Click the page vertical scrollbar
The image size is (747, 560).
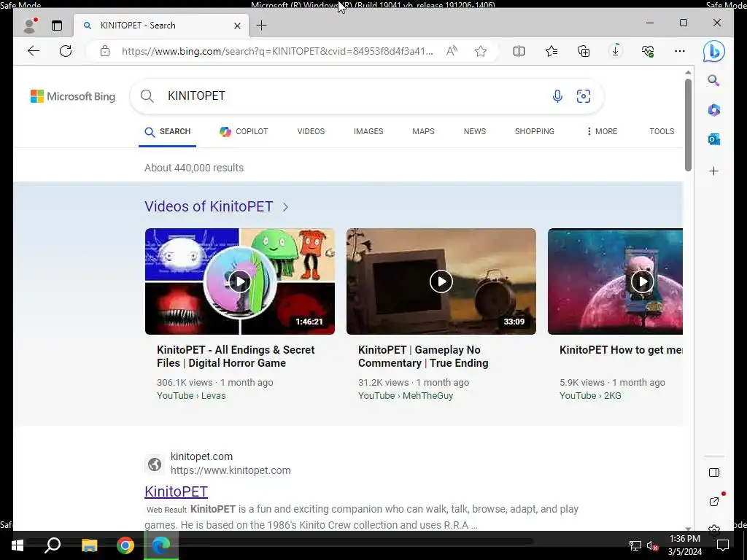(x=688, y=125)
